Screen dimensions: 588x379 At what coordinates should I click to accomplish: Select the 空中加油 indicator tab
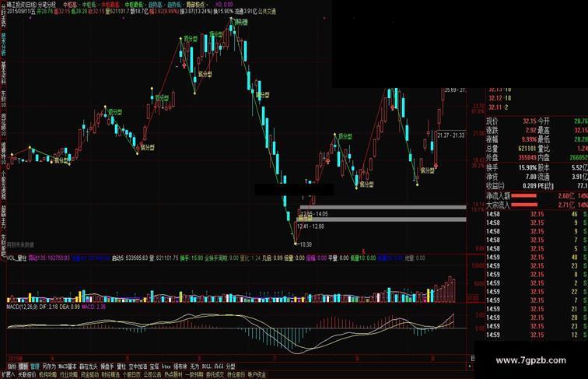(x=138, y=367)
